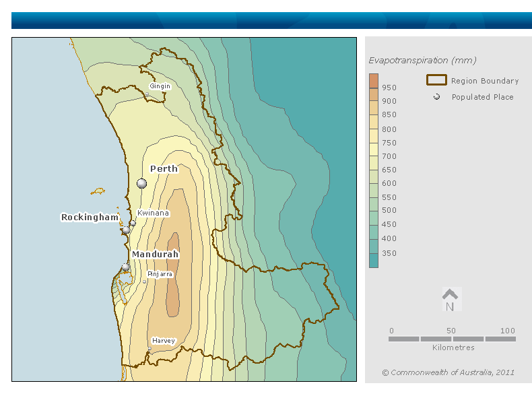Click the Region Boundary legend text
Image resolution: width=532 pixels, height=400 pixels.
pyautogui.click(x=485, y=81)
